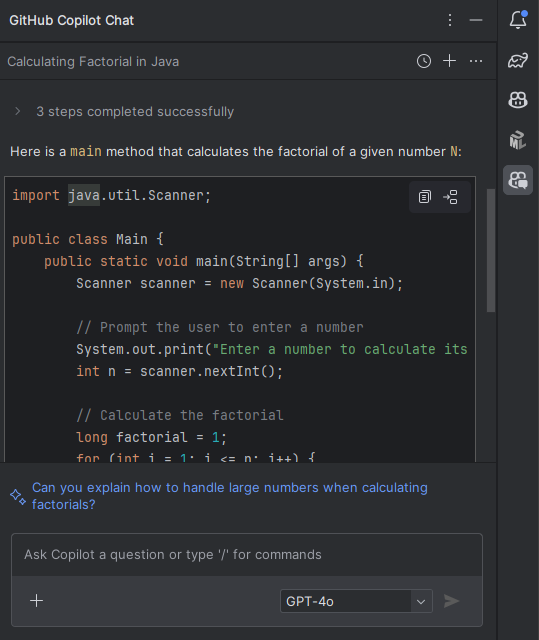
Task: Start a new conversation with plus icon
Action: tap(449, 61)
